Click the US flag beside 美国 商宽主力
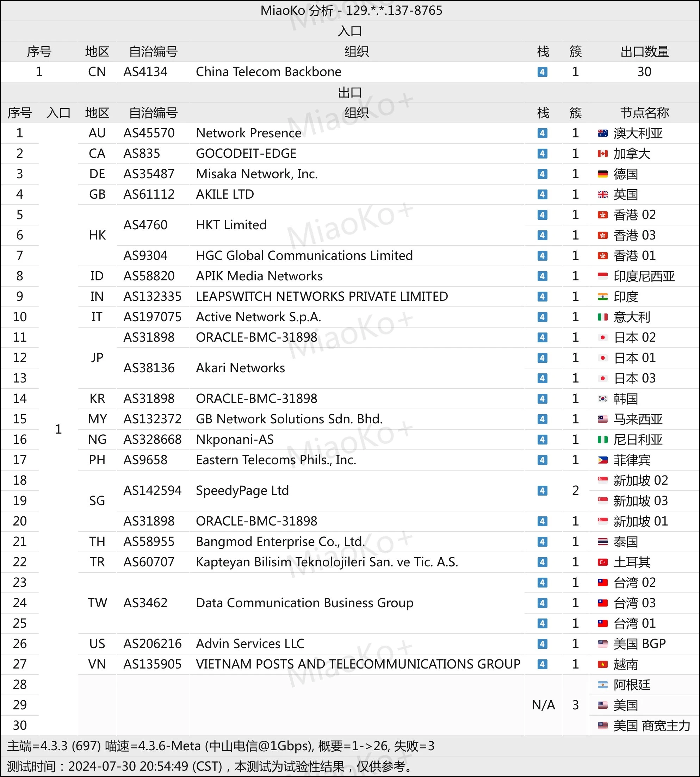This screenshot has height=777, width=700. pos(603,726)
